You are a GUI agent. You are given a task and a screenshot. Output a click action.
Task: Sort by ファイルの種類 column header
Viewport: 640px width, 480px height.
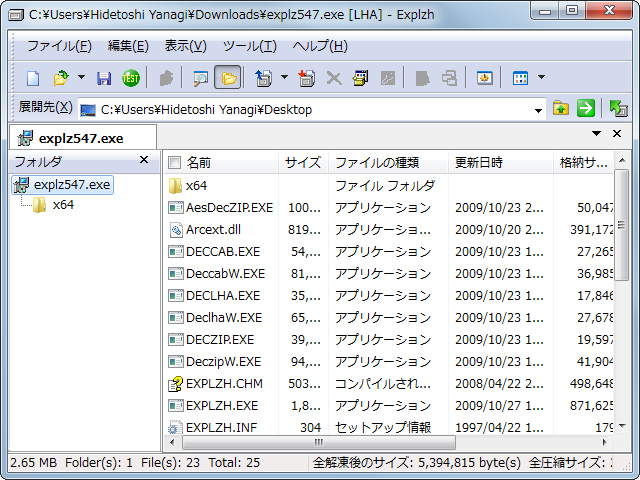[388, 162]
